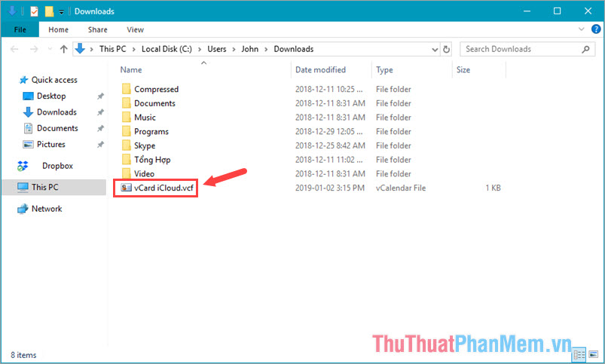
Task: Select Downloads in the navigation pane
Action: click(57, 112)
